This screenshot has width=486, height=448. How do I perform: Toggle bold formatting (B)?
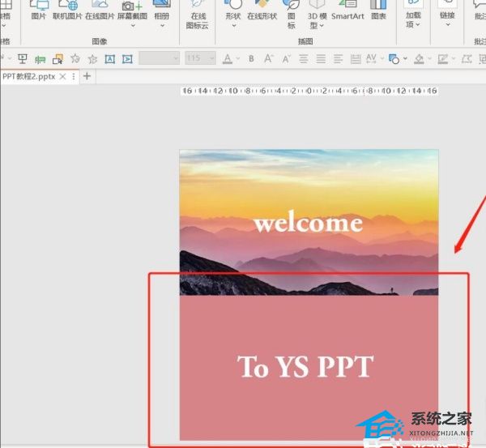point(251,58)
